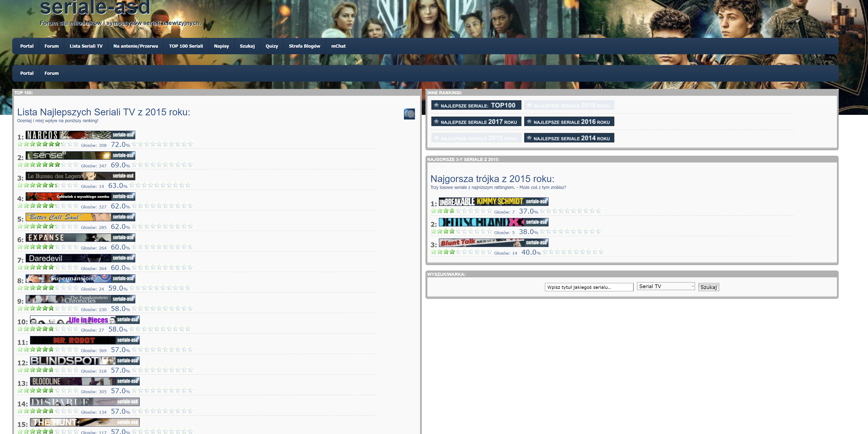Open the Life in Pieces banner
The width and height of the screenshot is (868, 434).
pyautogui.click(x=85, y=320)
